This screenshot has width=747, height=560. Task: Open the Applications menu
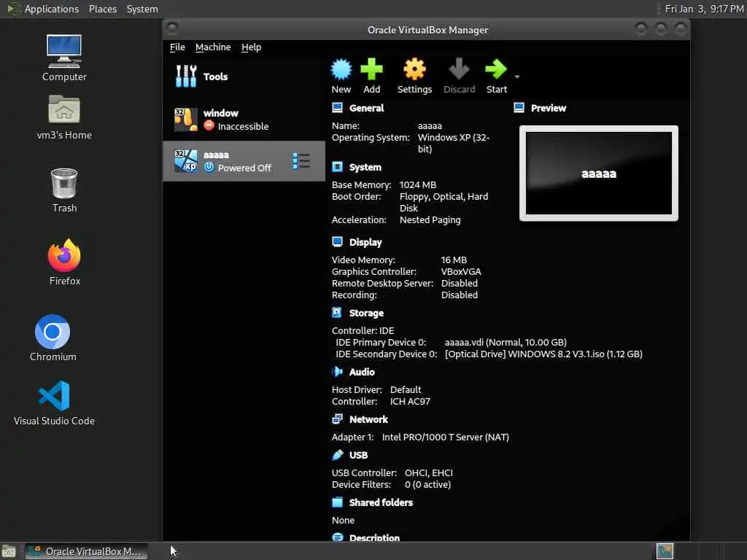[x=52, y=9]
